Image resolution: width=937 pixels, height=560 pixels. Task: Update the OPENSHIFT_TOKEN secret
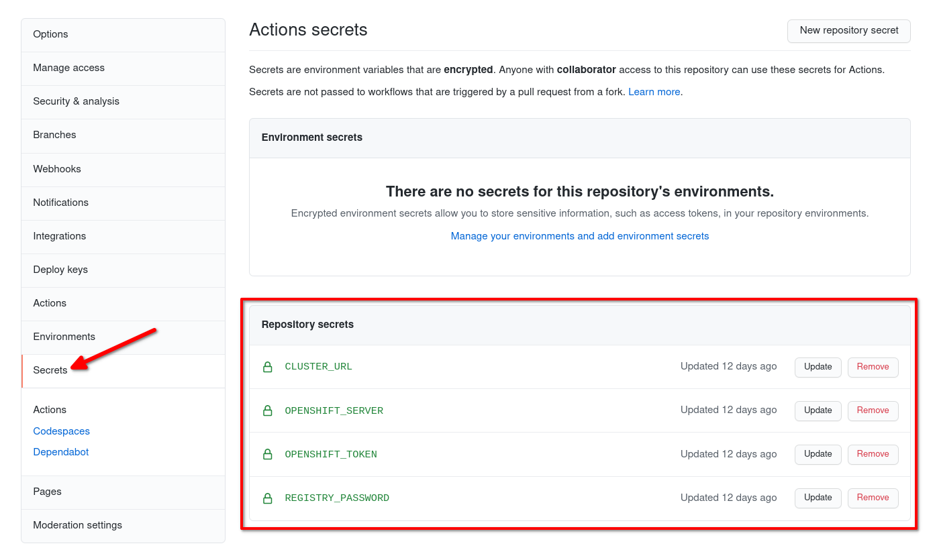click(818, 454)
